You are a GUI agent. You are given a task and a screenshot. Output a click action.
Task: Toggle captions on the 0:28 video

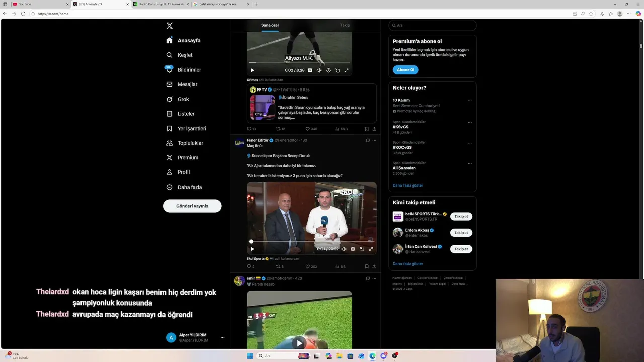click(310, 70)
